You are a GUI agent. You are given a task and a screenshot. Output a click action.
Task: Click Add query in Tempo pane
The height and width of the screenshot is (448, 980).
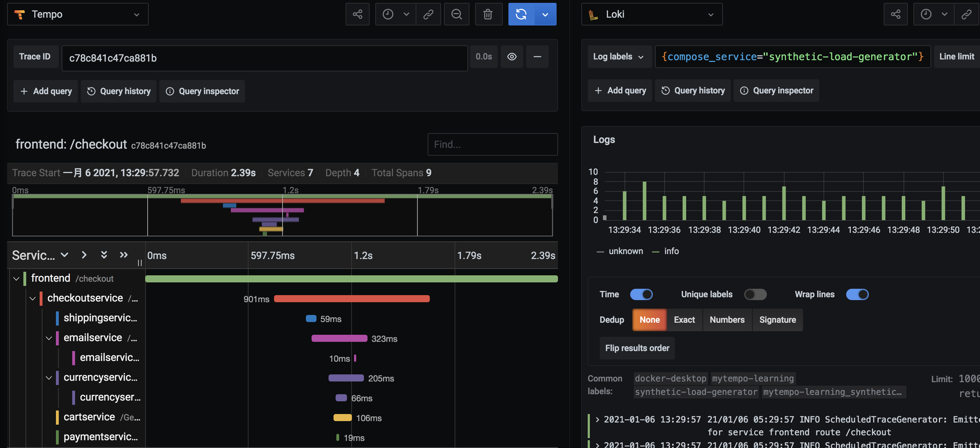pos(46,91)
